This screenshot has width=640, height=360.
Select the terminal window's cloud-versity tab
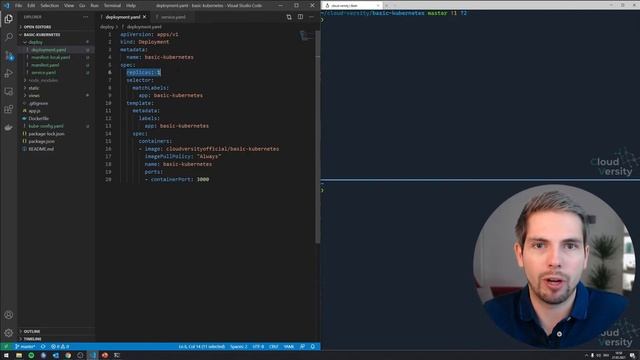pos(352,5)
